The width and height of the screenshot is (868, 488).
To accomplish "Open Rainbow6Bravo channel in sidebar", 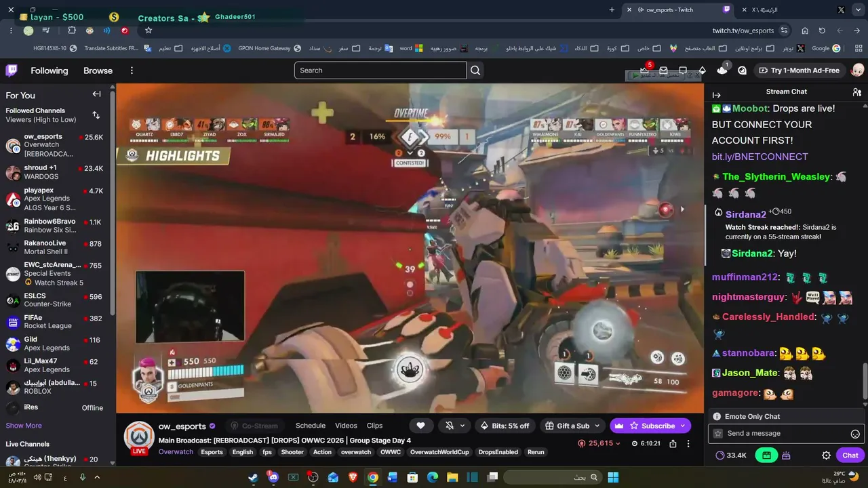I will click(54, 226).
